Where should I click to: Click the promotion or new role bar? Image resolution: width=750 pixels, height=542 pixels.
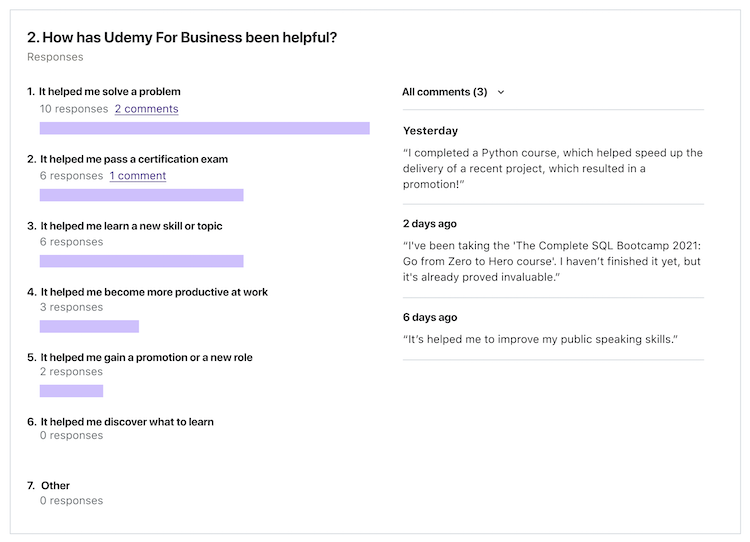pos(71,391)
